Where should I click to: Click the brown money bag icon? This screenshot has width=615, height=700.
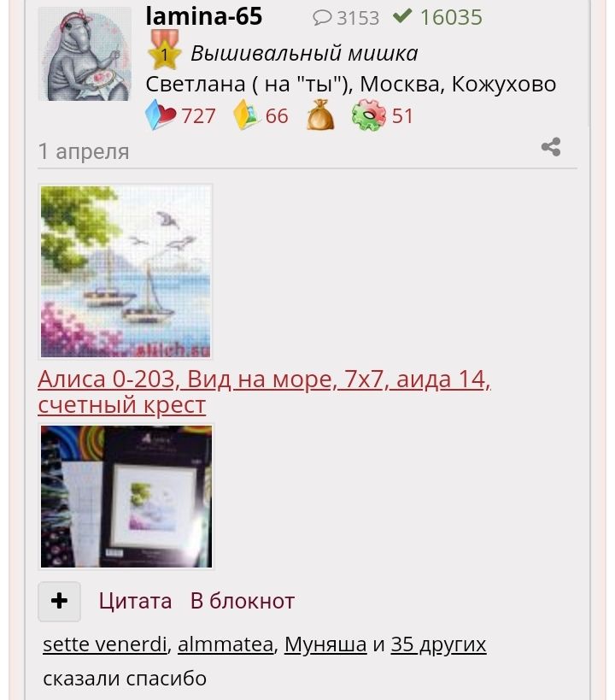point(320,115)
